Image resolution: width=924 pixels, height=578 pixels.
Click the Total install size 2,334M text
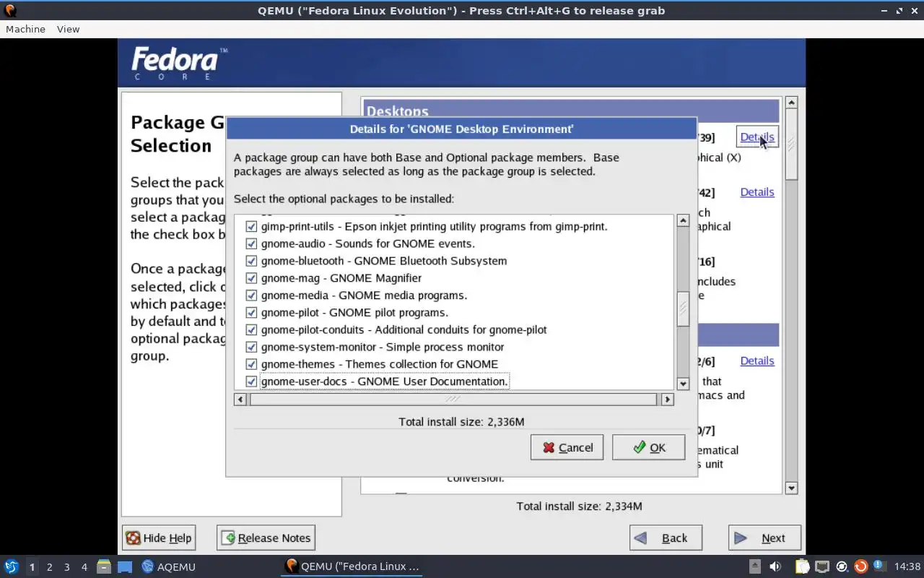pos(579,506)
